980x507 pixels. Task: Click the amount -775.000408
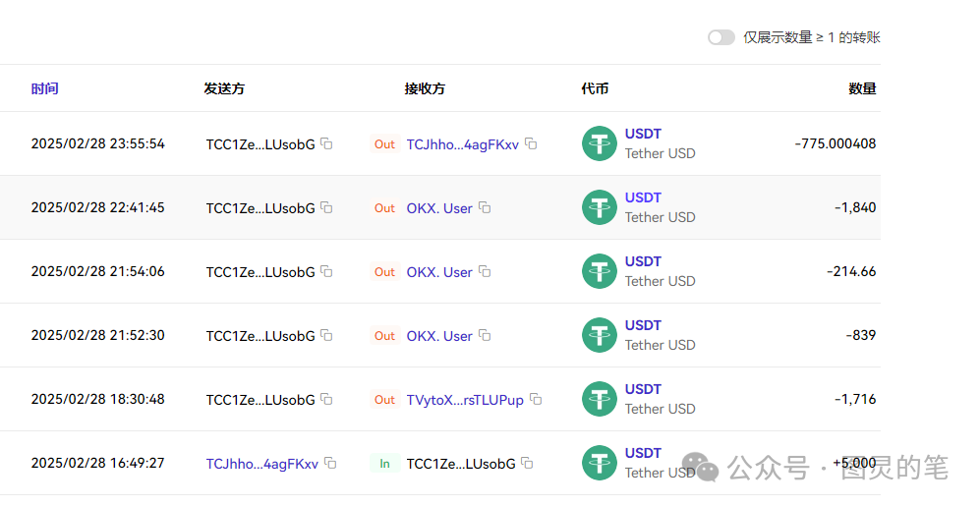pos(835,143)
